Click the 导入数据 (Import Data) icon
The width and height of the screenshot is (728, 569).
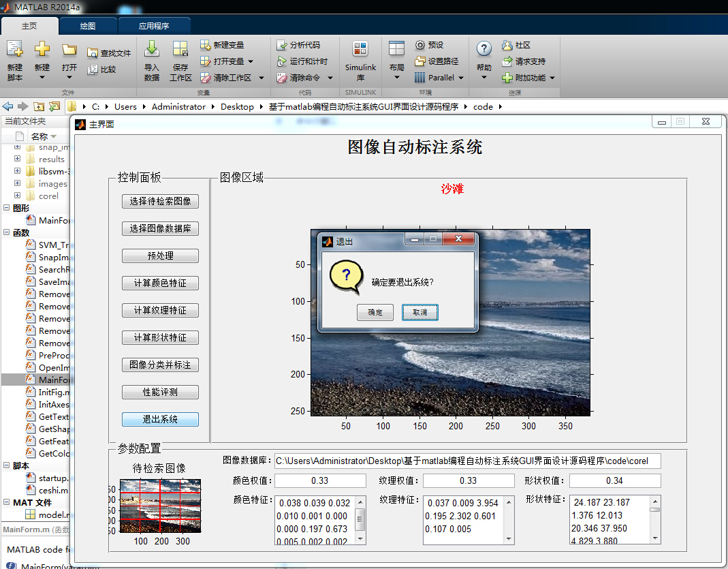pyautogui.click(x=152, y=49)
